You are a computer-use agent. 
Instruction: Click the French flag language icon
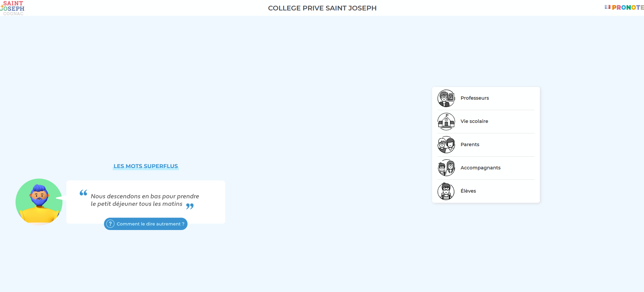point(608,7)
